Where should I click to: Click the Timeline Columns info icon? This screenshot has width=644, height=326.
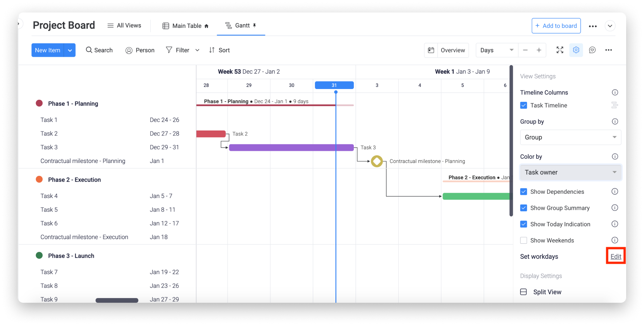pos(615,92)
